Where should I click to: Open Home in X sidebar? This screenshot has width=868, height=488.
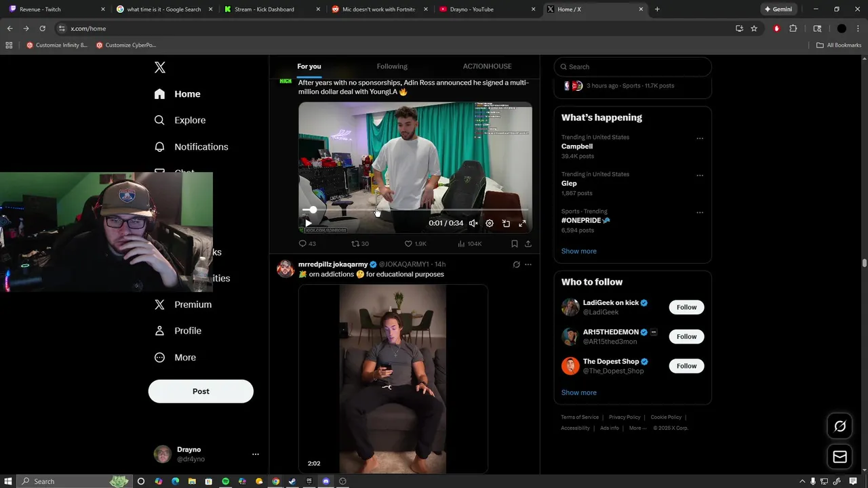[177, 94]
